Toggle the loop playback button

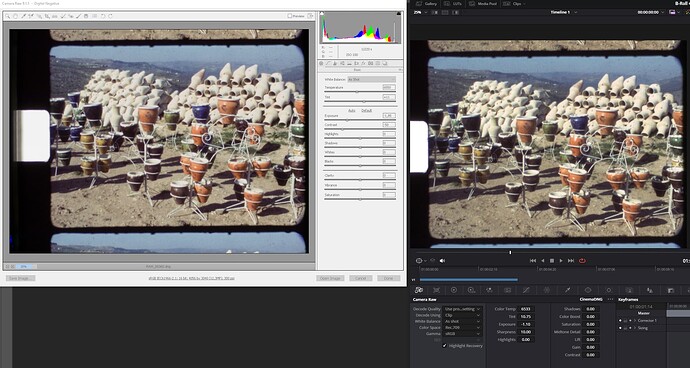(582, 261)
